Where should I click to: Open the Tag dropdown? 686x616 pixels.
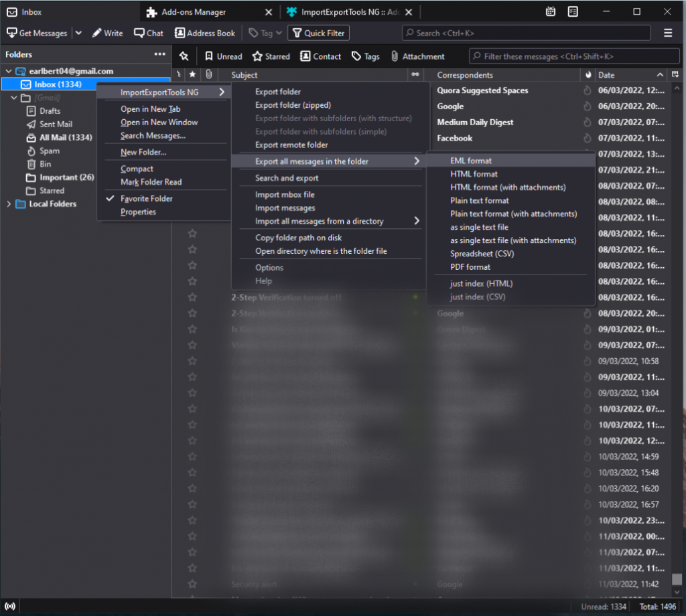click(265, 33)
